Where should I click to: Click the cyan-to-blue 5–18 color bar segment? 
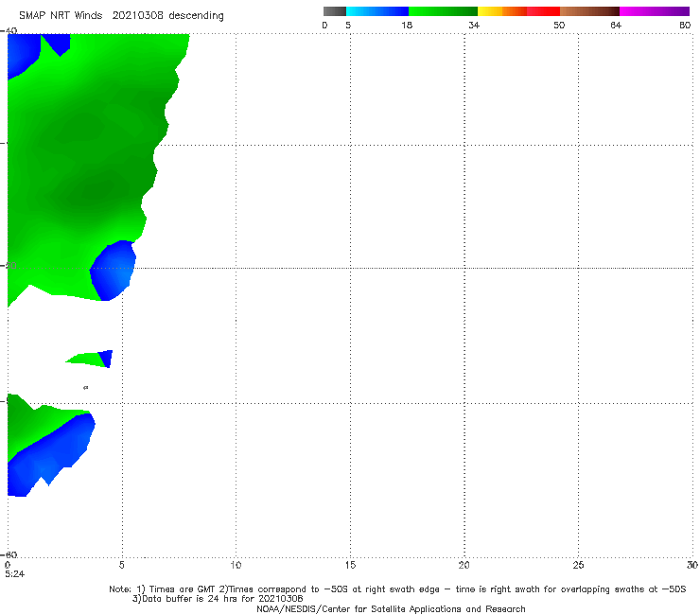click(377, 11)
